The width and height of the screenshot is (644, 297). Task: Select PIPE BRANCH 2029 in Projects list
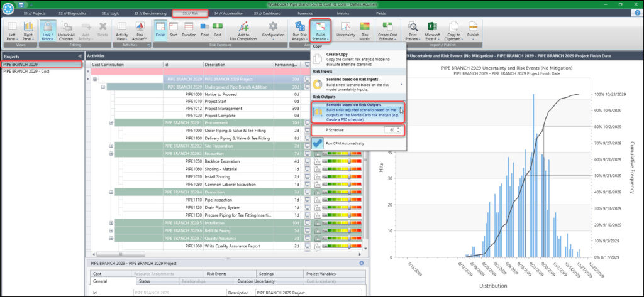[x=42, y=65]
